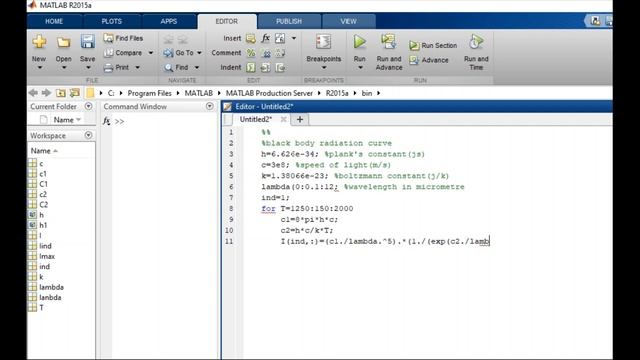Click Program Files in address path

pyautogui.click(x=149, y=93)
